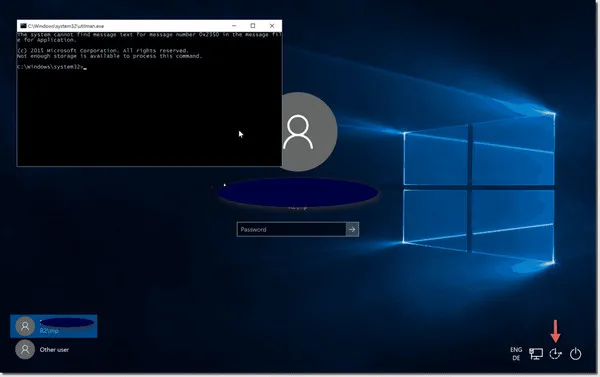
Task: Click the R2\mp account avatar icon
Action: pyautogui.click(x=25, y=326)
